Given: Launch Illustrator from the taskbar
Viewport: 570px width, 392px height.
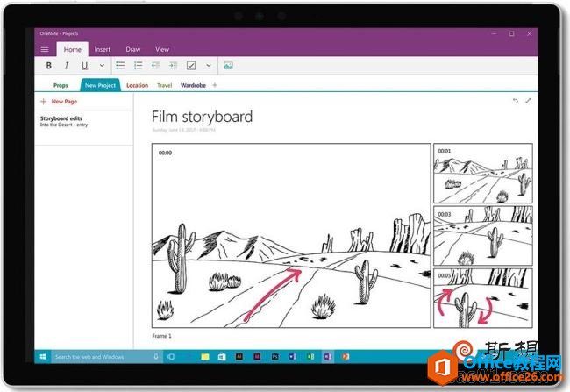Looking at the screenshot, I should (x=239, y=357).
